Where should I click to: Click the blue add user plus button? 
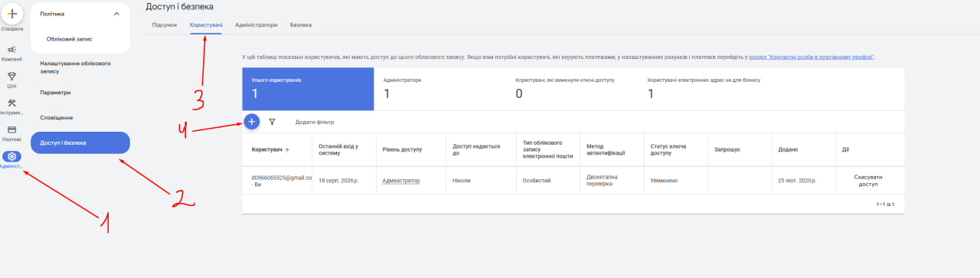click(x=252, y=121)
